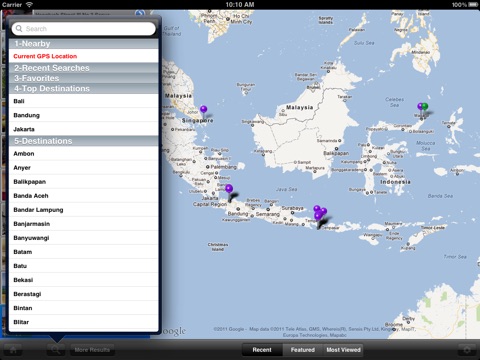The width and height of the screenshot is (480, 360).
Task: Select Bali from top destinations
Action: 83,101
